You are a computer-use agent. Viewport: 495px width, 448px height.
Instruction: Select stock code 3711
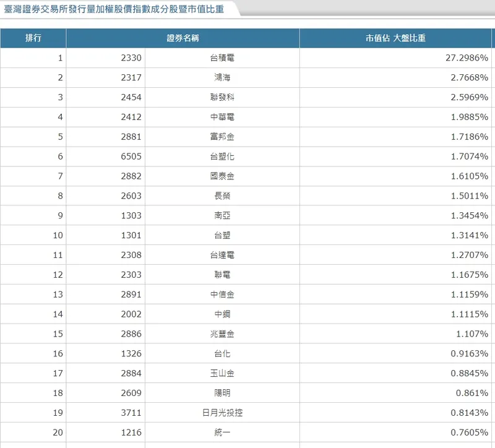[x=131, y=413]
